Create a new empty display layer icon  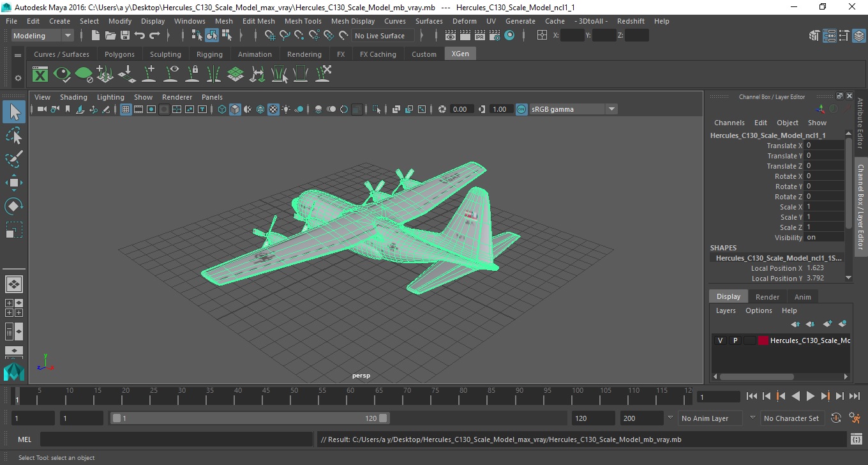pyautogui.click(x=827, y=324)
